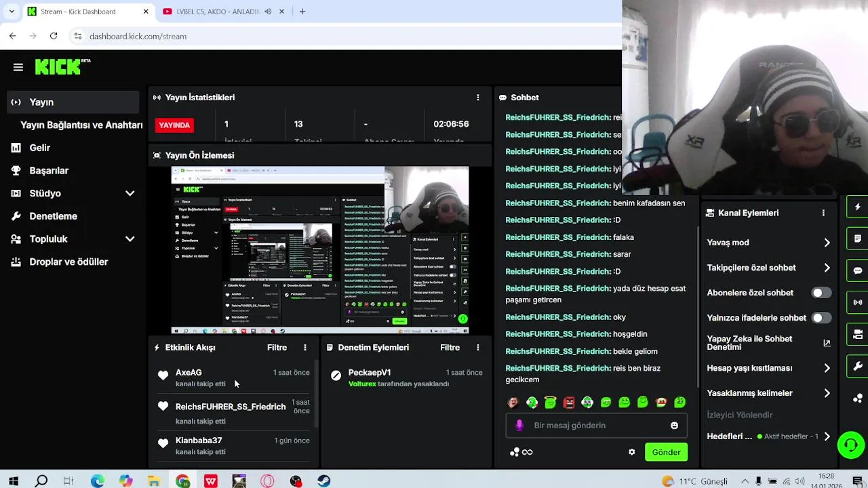This screenshot has height=488, width=868.
Task: Click Filtre in Etkinlik Akışı
Action: click(277, 348)
